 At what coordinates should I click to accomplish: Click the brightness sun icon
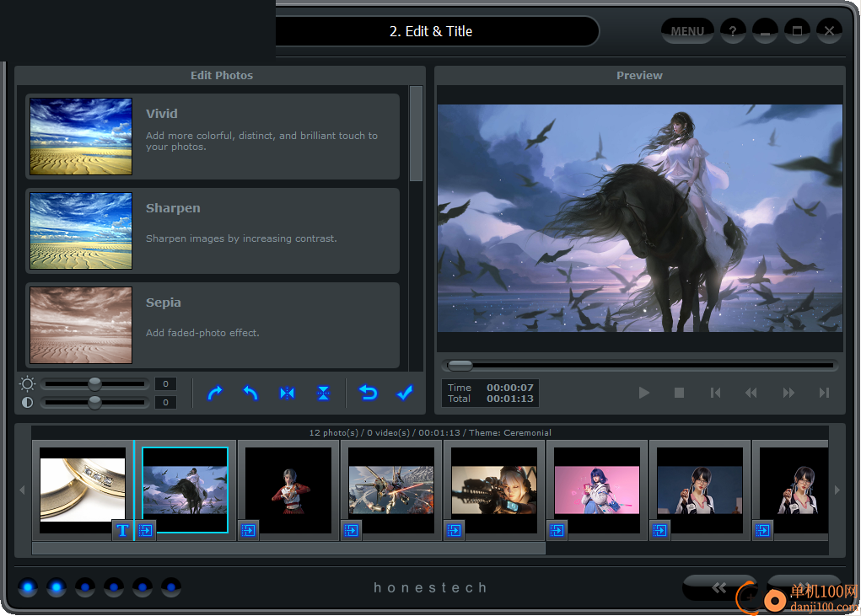click(x=27, y=383)
